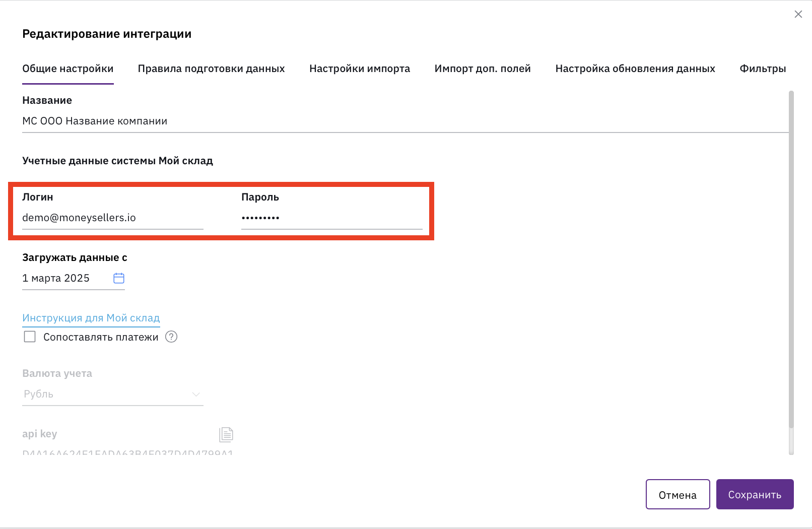Switch to Общие настройки tab
Screen dimensions: 812x529
(x=68, y=69)
